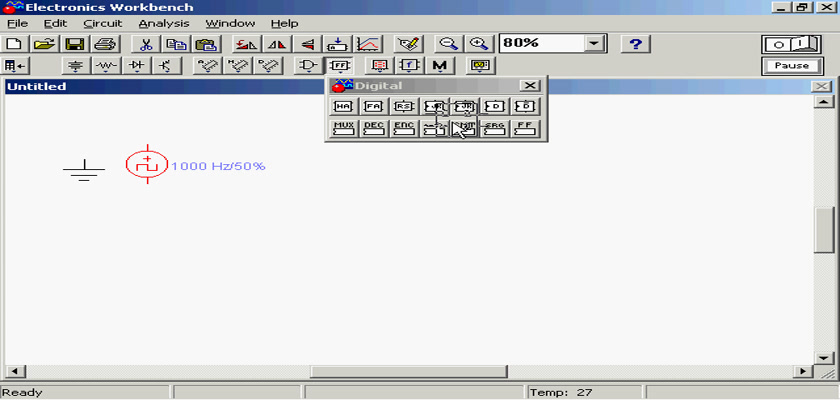Open the Diodes parts bin
Screen dimensions: 840x400
click(x=137, y=66)
